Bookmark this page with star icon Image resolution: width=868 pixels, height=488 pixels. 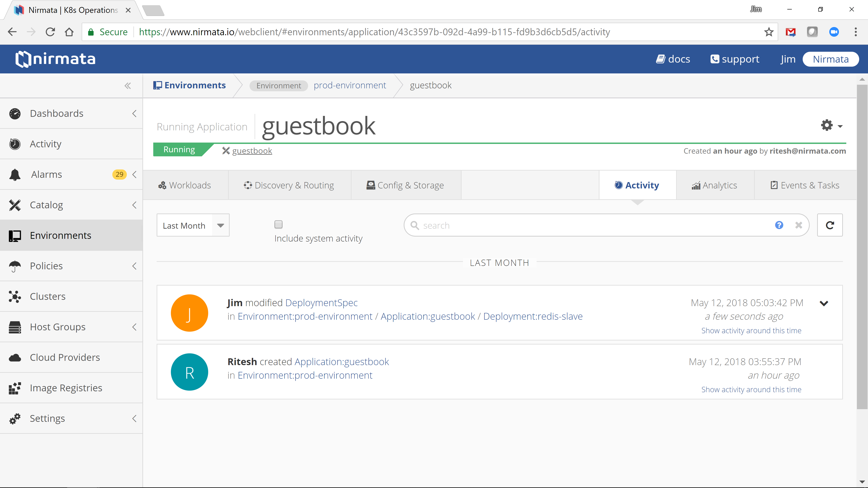click(769, 32)
